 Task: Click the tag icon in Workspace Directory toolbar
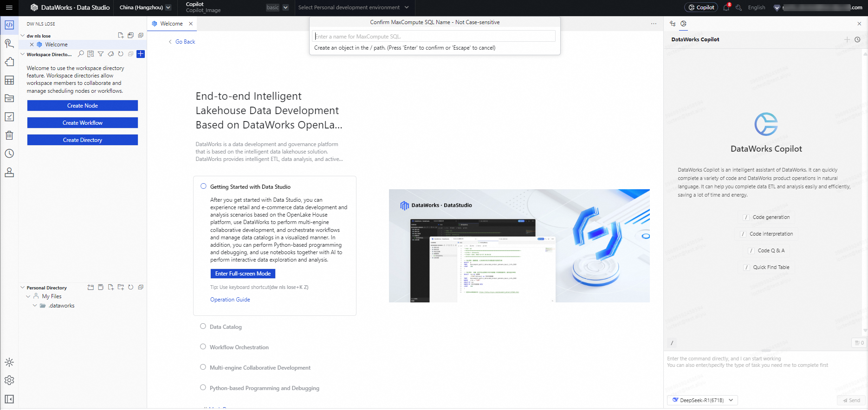[x=110, y=54]
